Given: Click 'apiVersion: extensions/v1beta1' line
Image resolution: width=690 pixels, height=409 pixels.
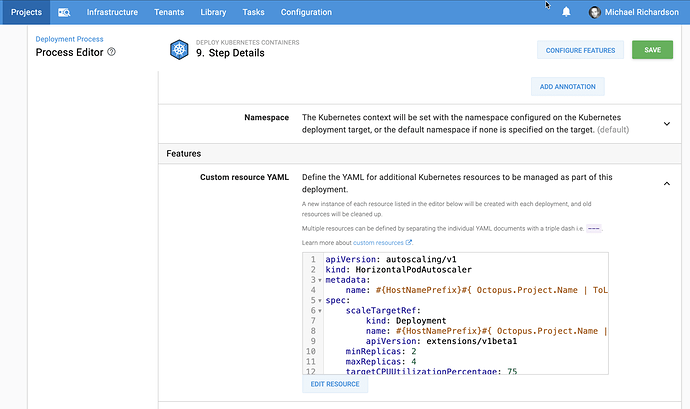Looking at the screenshot, I should point(441,341).
